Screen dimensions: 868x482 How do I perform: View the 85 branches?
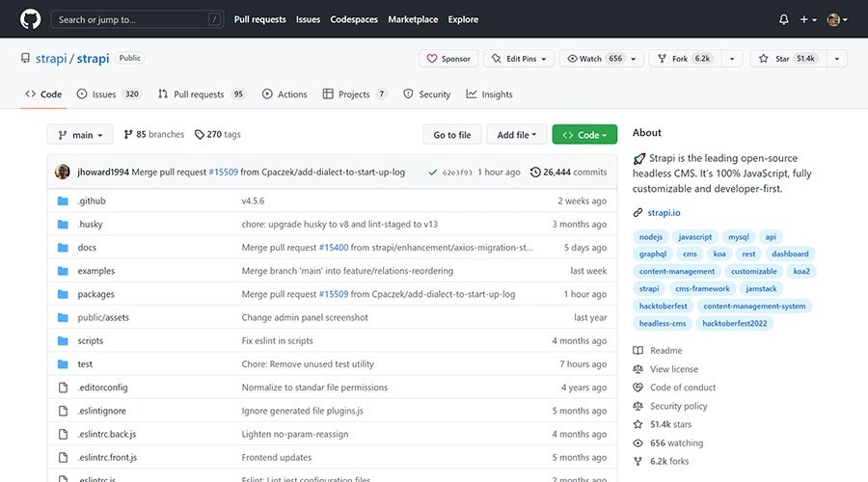pyautogui.click(x=154, y=134)
